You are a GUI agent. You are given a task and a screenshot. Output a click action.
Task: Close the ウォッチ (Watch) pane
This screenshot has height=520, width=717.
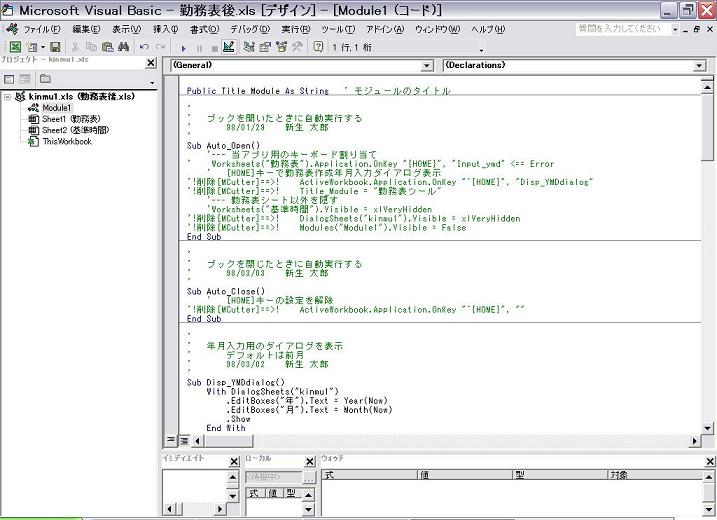(710, 461)
